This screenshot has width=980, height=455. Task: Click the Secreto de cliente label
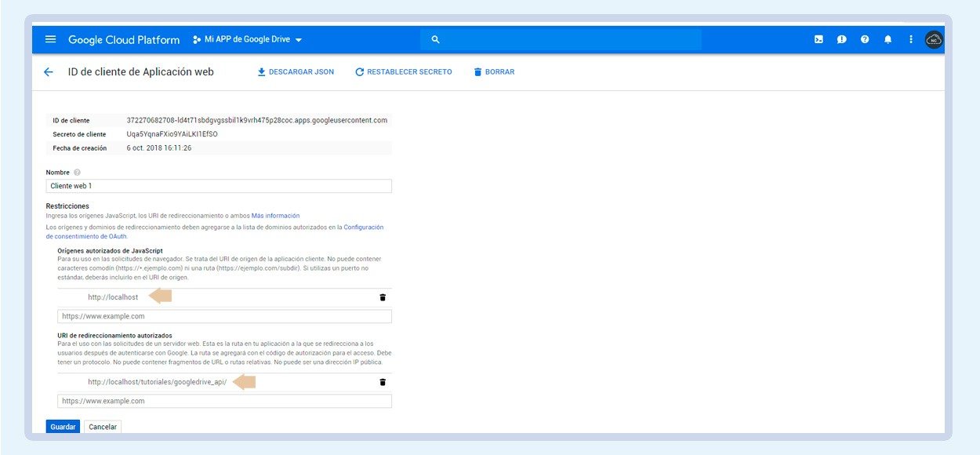click(x=79, y=134)
